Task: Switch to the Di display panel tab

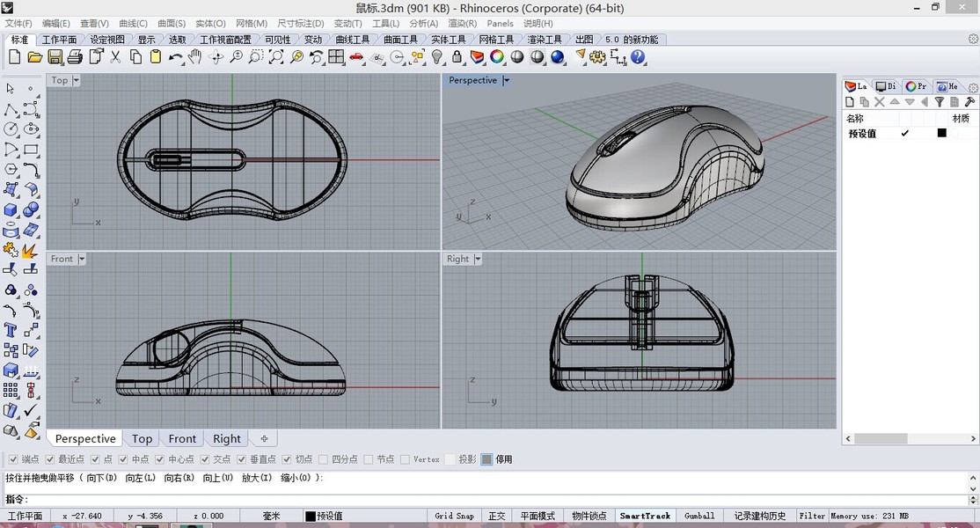Action: (886, 86)
